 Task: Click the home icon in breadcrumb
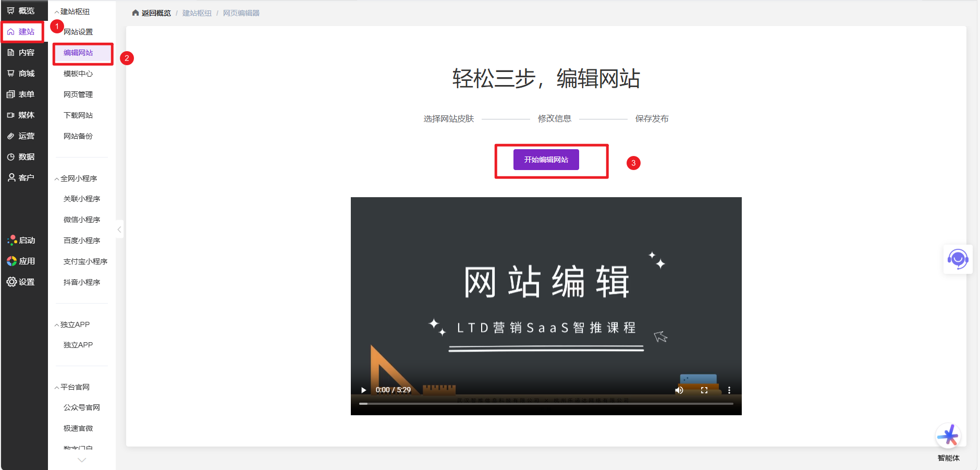pyautogui.click(x=136, y=13)
